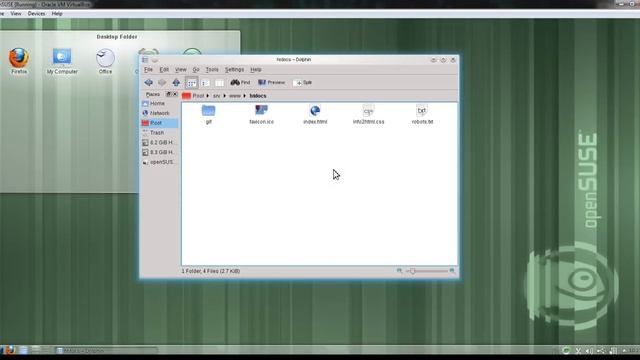Viewport: 640px width, 360px height.
Task: Click the Dolphin entry in the taskbar
Action: (x=106, y=351)
